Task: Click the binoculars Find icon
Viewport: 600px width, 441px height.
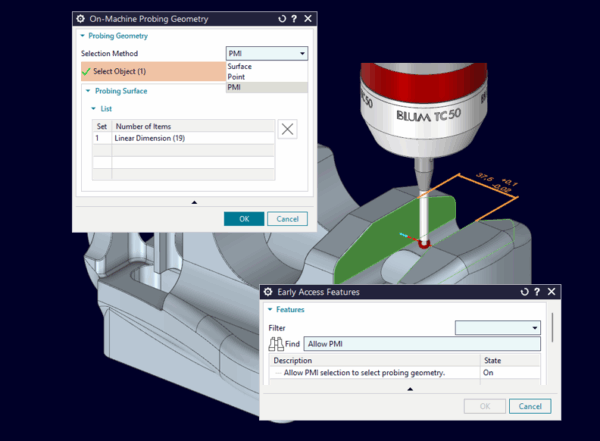Action: pos(277,343)
